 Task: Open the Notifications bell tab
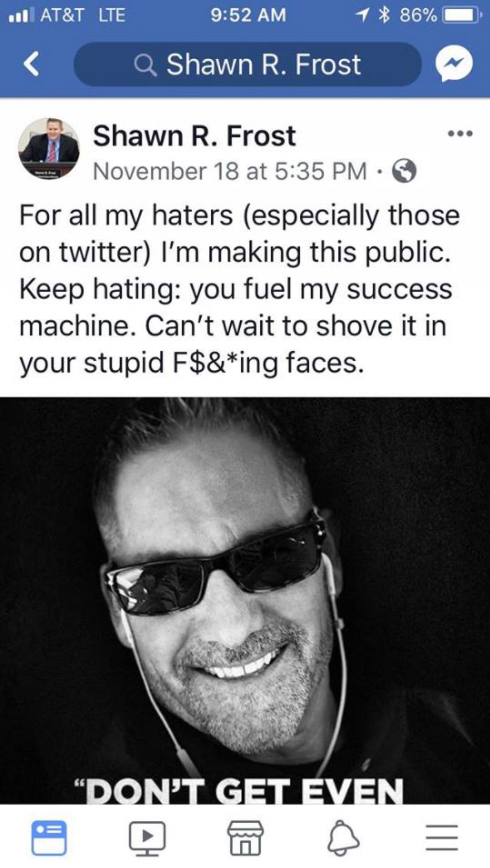[x=344, y=838]
